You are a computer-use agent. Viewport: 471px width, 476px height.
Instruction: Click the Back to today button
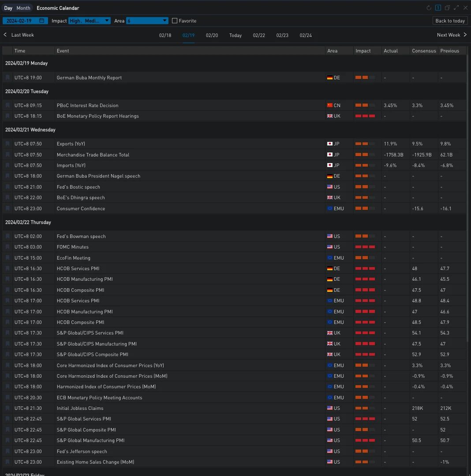pos(450,21)
